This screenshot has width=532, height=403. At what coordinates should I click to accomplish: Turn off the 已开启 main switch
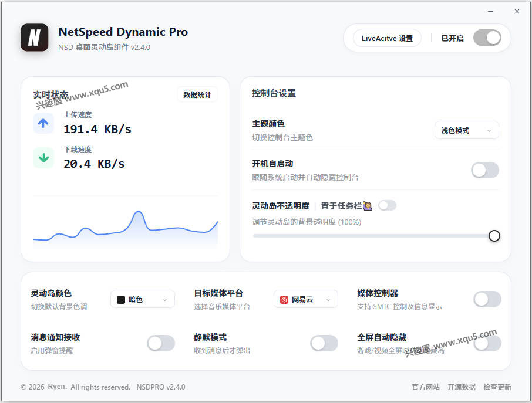pyautogui.click(x=487, y=38)
